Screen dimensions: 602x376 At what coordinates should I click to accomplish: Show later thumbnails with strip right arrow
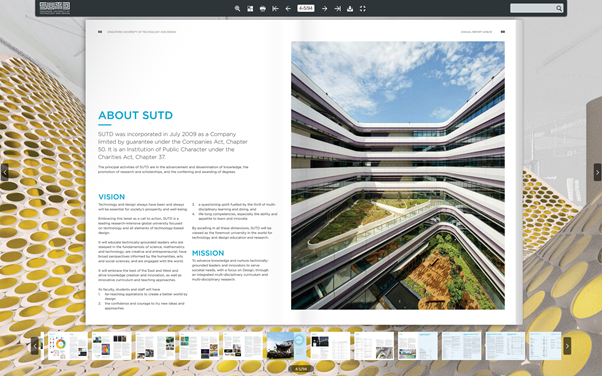coord(567,346)
